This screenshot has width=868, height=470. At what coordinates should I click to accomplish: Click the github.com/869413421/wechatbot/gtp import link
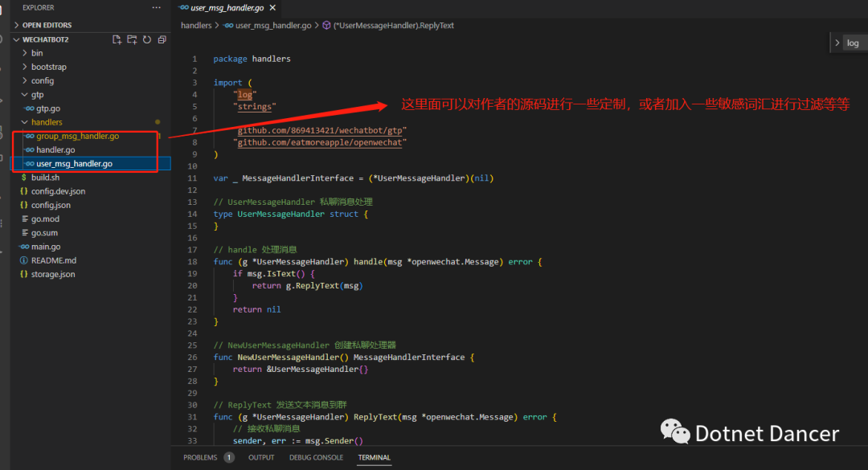pos(320,131)
